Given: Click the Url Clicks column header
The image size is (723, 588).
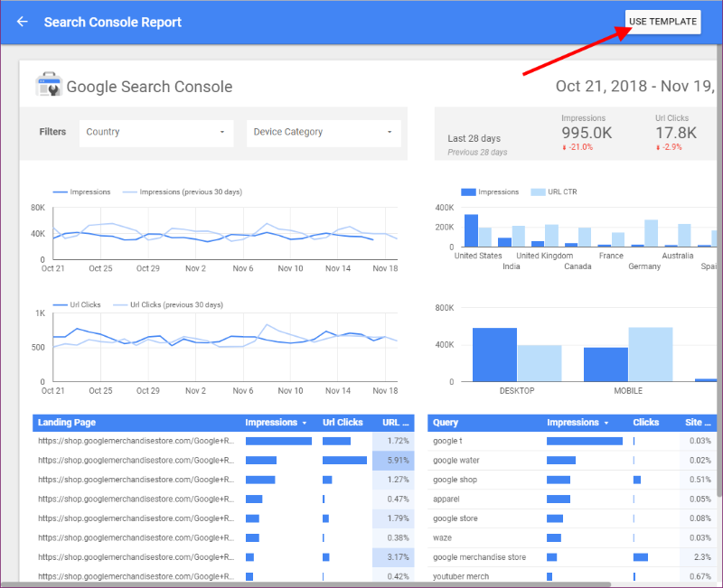Looking at the screenshot, I should point(343,423).
